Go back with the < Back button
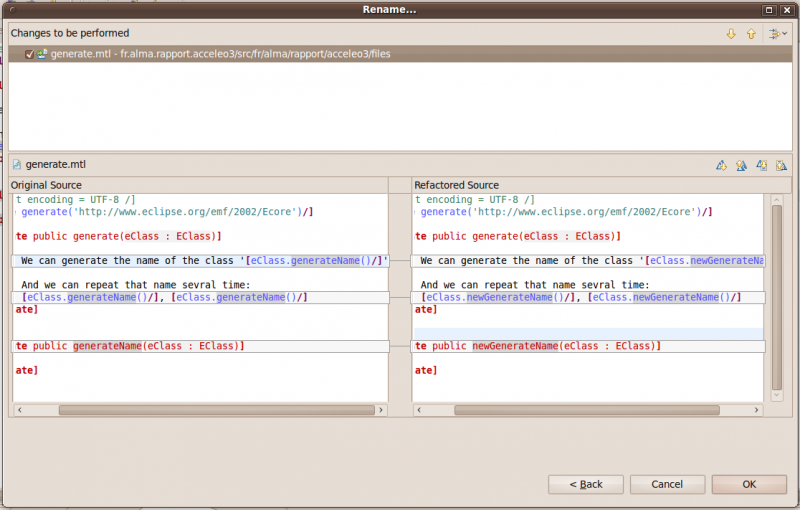Screen dimensions: 800x510 point(585,484)
